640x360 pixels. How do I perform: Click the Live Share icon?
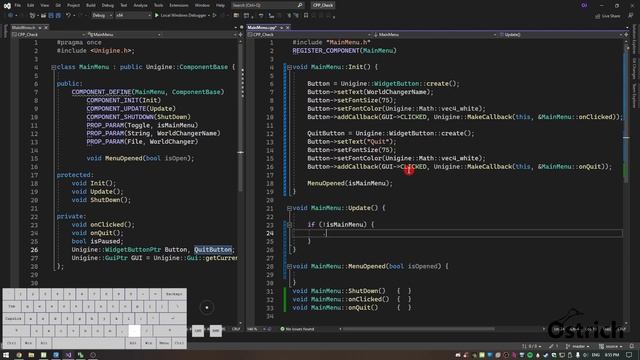click(598, 16)
